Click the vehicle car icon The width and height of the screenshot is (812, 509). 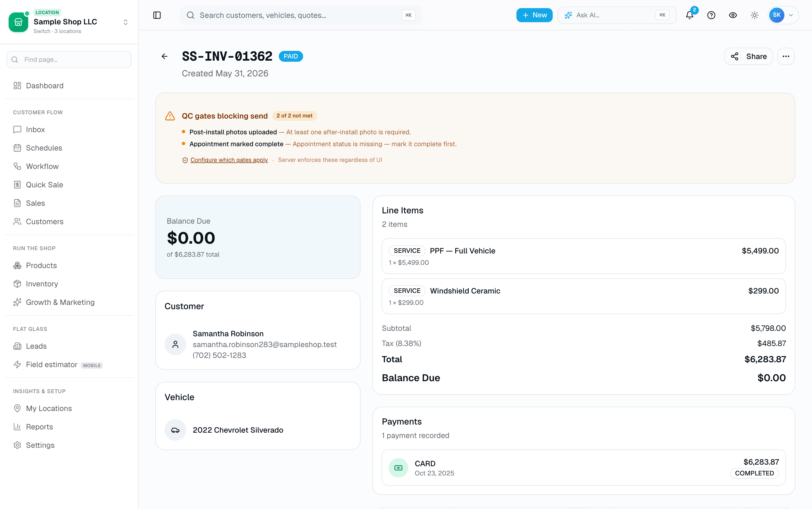(x=175, y=430)
